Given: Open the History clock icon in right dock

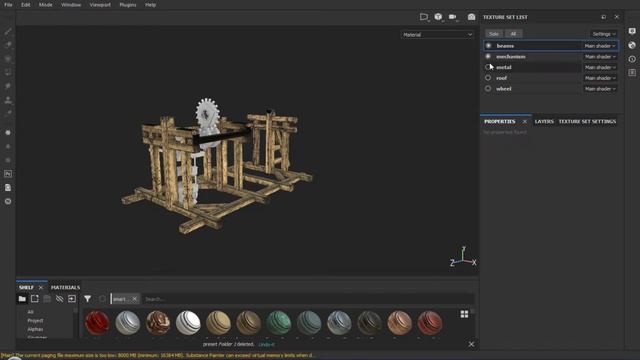Looking at the screenshot, I should click(632, 59).
